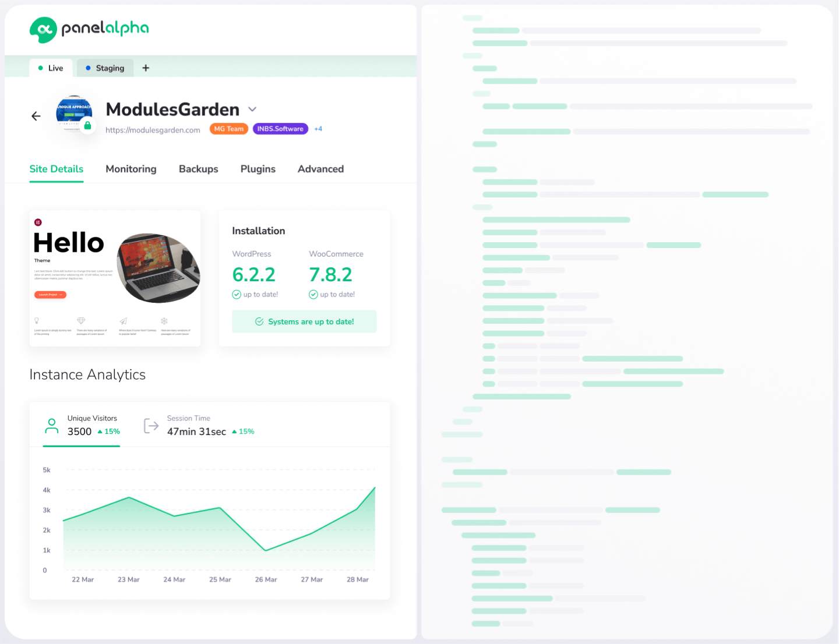Open the modulesgarden.com URL link
Image resolution: width=839 pixels, height=644 pixels.
point(153,129)
